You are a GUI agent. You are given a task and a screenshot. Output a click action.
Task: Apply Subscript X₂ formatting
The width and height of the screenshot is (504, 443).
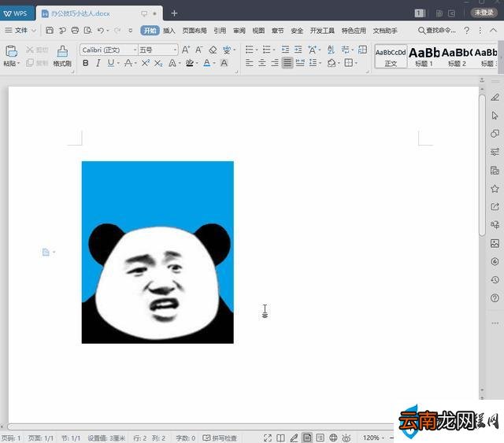(x=157, y=63)
